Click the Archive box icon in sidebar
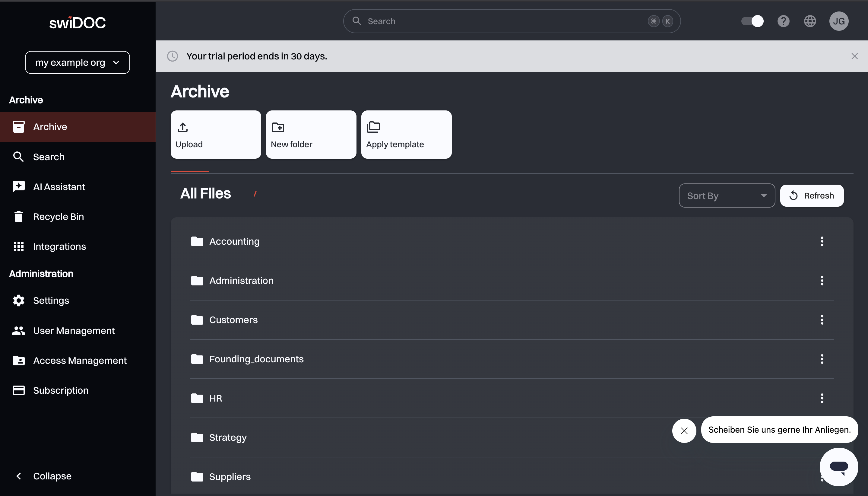The image size is (868, 496). [x=18, y=126]
